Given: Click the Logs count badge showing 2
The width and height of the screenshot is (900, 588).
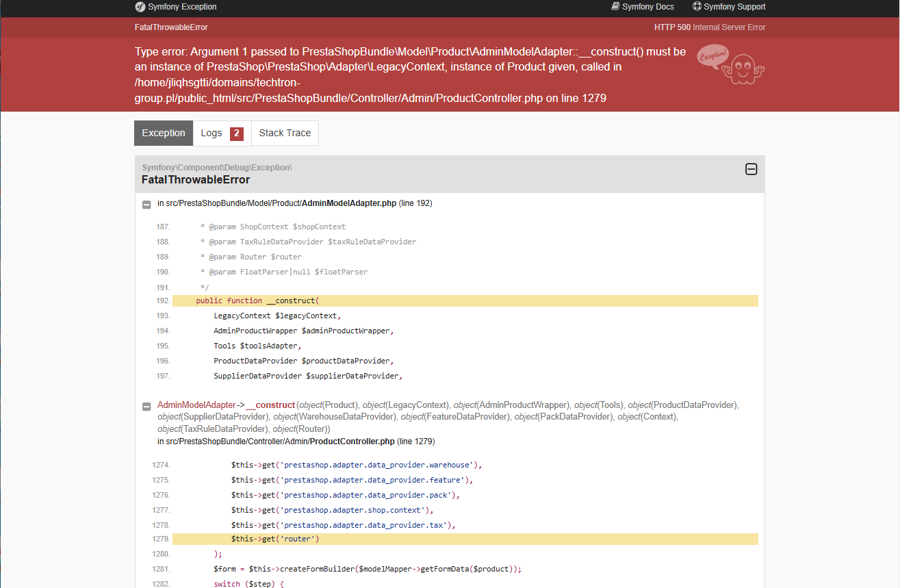Looking at the screenshot, I should pos(236,133).
